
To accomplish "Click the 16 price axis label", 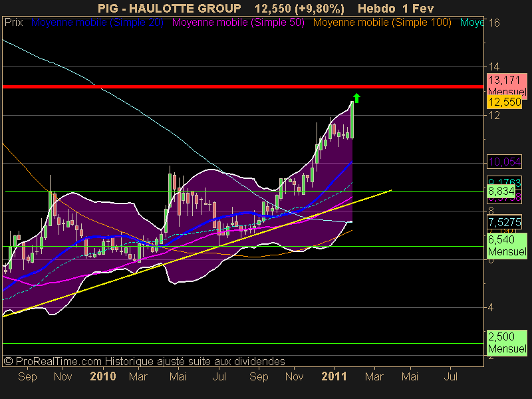I will coord(494,23).
